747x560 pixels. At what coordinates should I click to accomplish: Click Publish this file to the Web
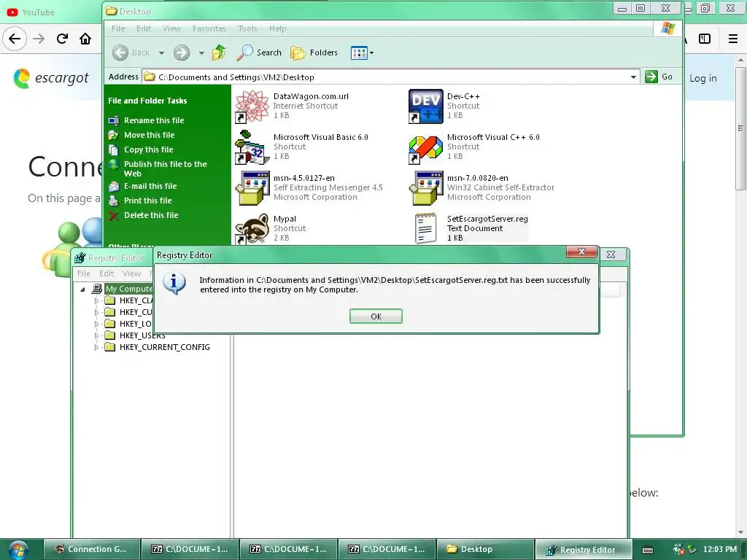(166, 168)
